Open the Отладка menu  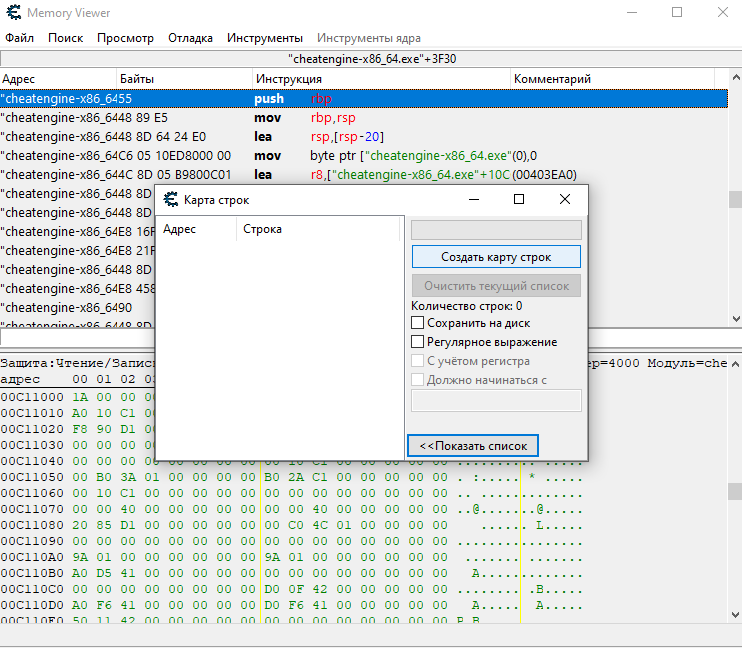190,38
